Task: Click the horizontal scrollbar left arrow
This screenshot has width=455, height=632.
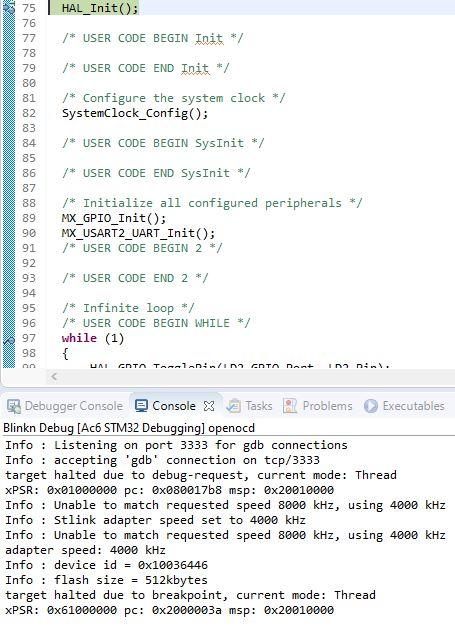Action: point(54,377)
